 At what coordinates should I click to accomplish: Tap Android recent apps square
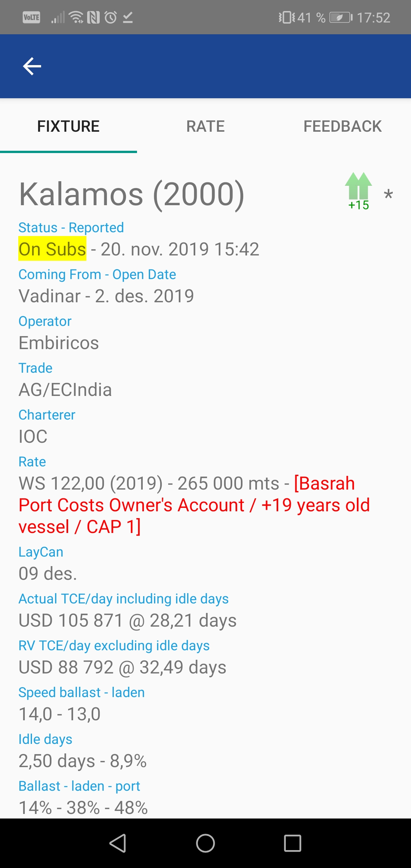pyautogui.click(x=293, y=843)
